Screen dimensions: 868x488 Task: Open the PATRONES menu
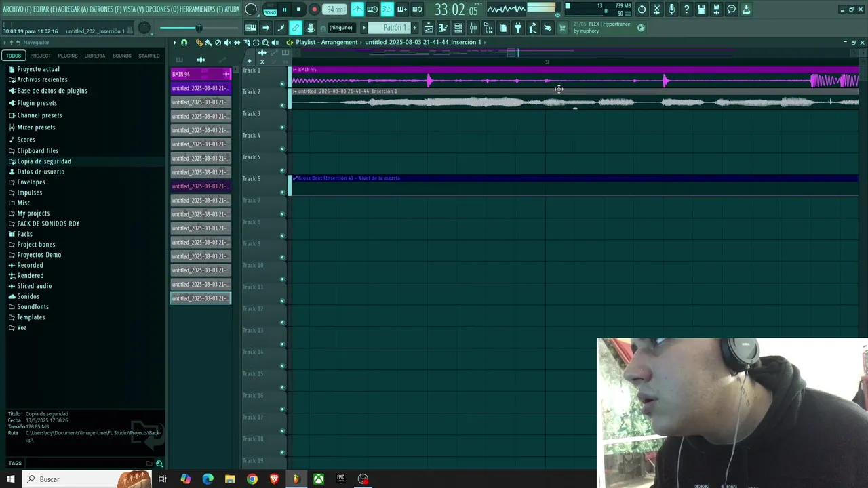[106, 9]
